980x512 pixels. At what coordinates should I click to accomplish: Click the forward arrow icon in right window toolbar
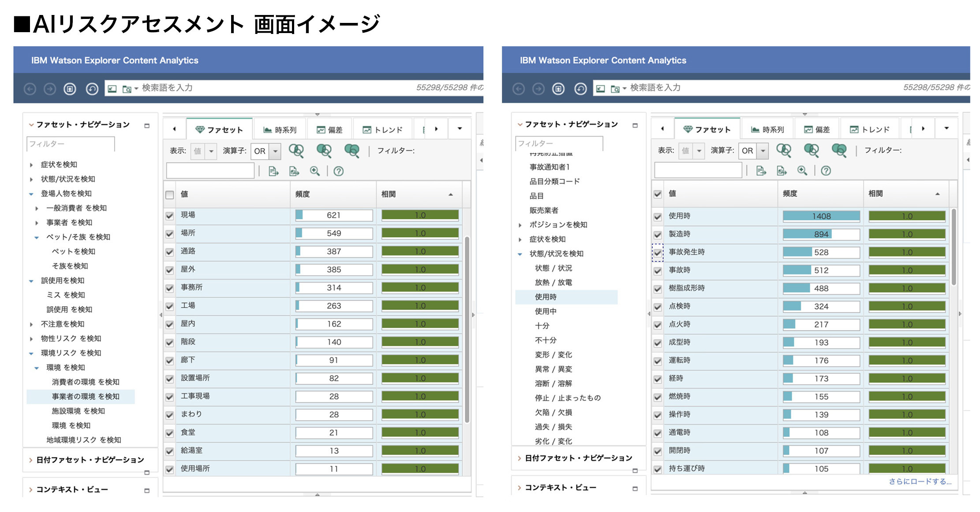[538, 89]
